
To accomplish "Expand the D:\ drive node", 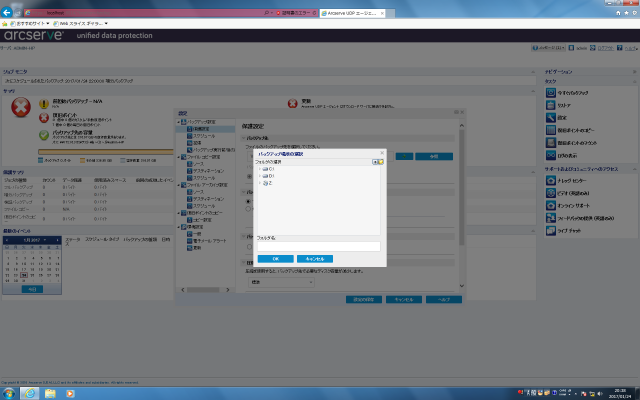I will [x=258, y=176].
